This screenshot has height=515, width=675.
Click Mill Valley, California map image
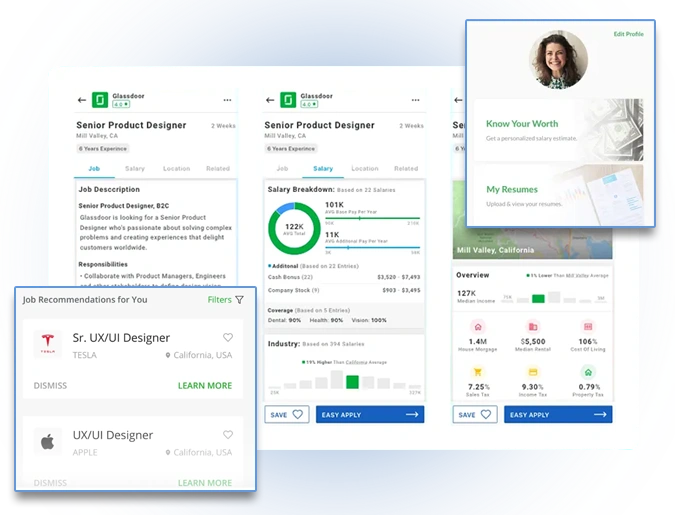pos(533,242)
